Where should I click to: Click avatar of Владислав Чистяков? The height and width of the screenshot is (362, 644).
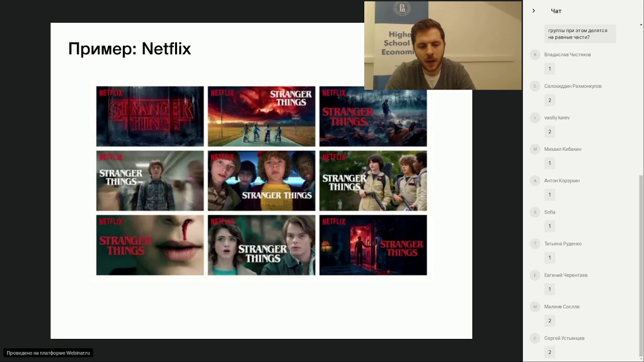click(535, 55)
